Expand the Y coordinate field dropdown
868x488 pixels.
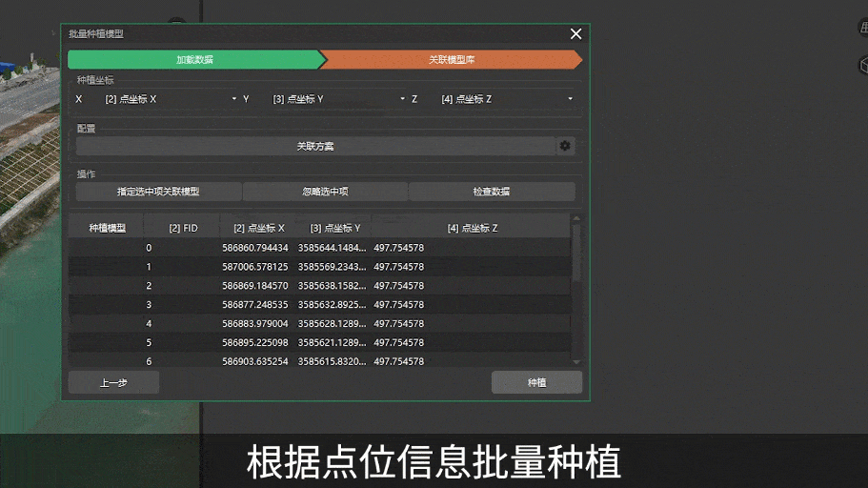point(338,99)
